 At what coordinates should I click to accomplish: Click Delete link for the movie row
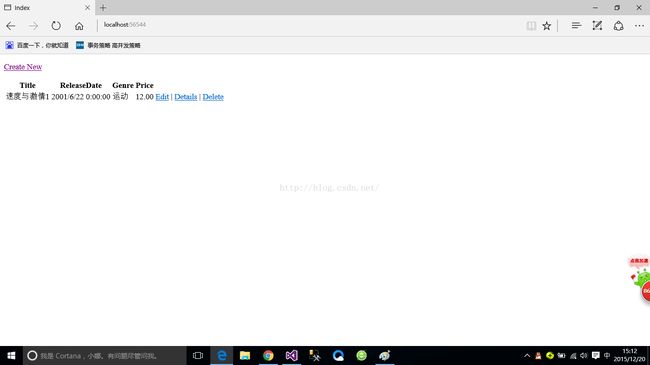213,97
